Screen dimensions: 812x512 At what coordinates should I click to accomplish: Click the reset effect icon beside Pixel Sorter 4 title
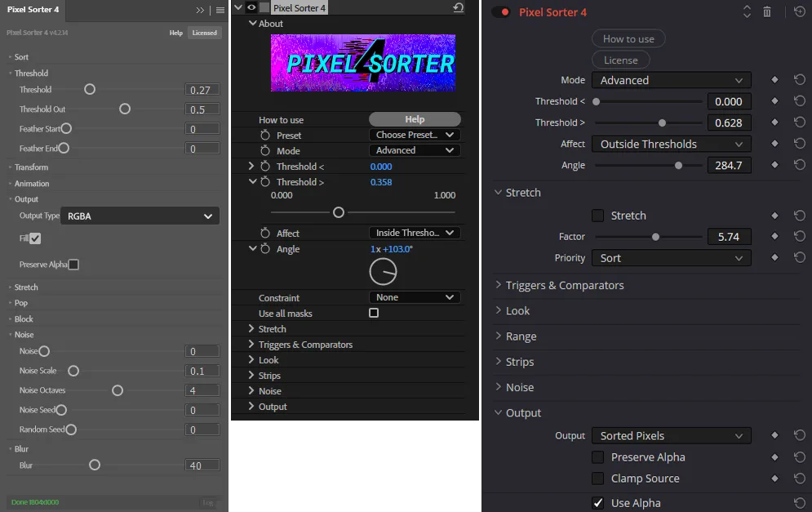(459, 8)
